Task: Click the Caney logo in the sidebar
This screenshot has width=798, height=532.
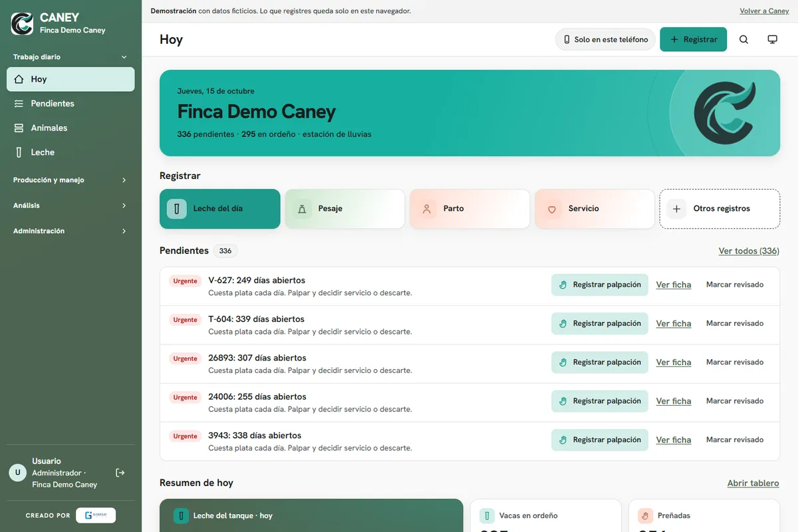Action: tap(22, 23)
